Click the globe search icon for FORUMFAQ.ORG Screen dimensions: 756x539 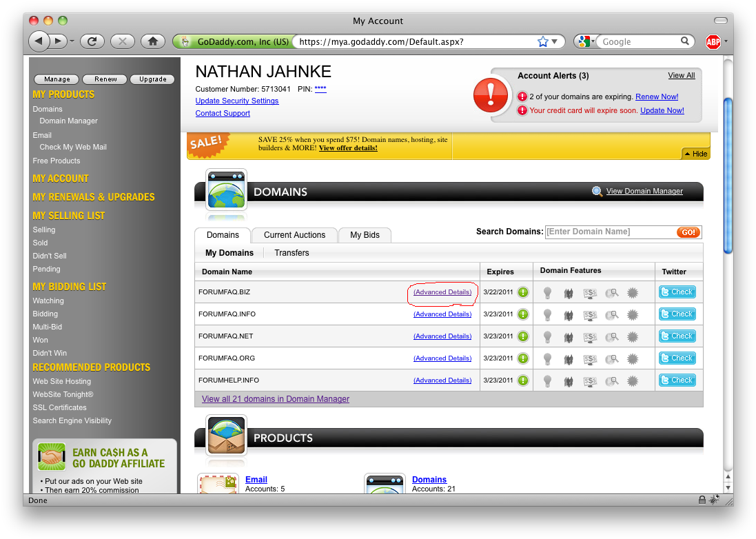point(611,359)
